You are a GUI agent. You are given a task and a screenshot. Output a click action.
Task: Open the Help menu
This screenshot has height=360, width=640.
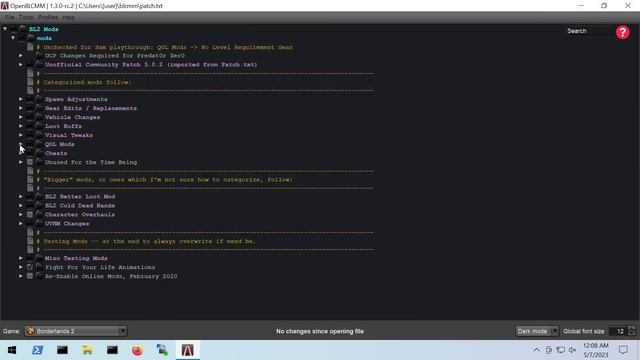tap(68, 17)
